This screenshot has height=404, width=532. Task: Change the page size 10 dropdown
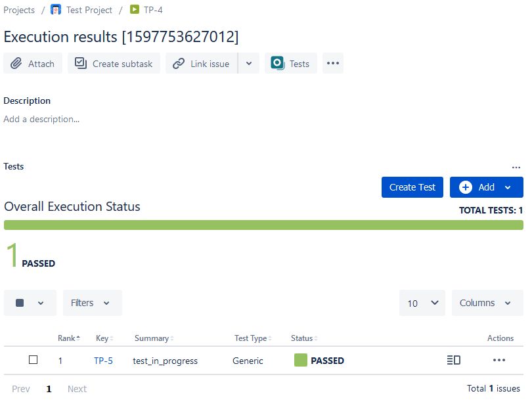(x=422, y=303)
